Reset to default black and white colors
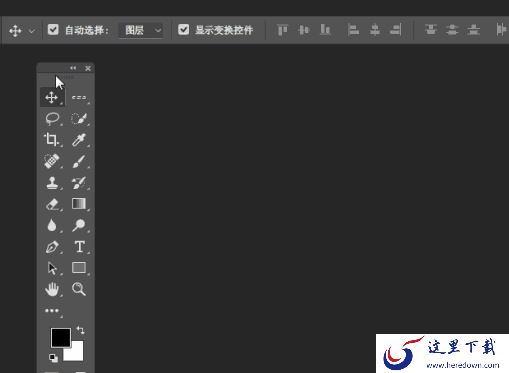Image resolution: width=509 pixels, height=373 pixels. tap(53, 358)
